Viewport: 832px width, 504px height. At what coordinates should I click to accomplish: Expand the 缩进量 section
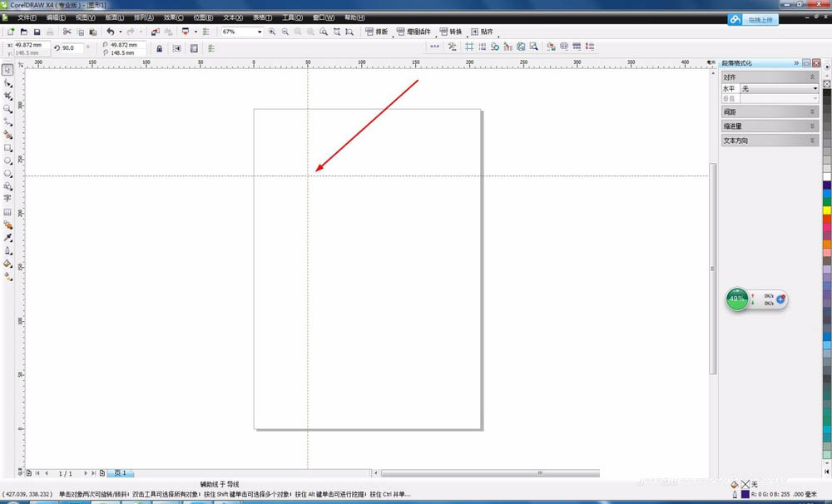coord(812,126)
